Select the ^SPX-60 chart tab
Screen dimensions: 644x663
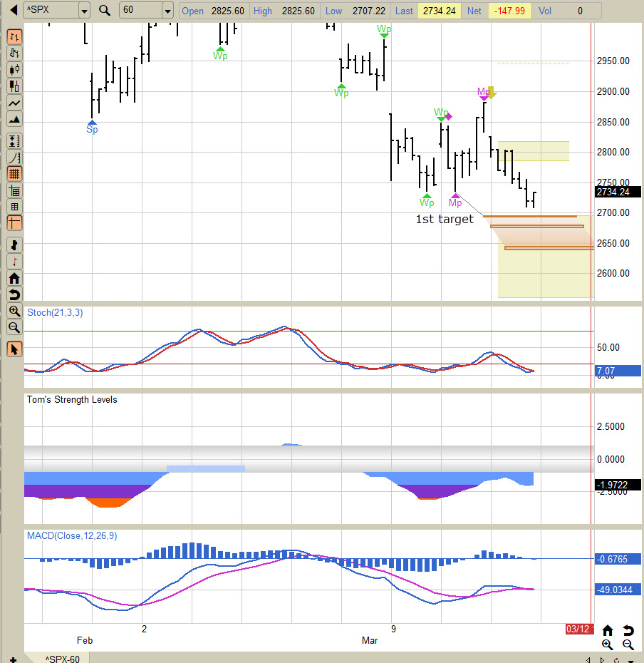coord(63,657)
